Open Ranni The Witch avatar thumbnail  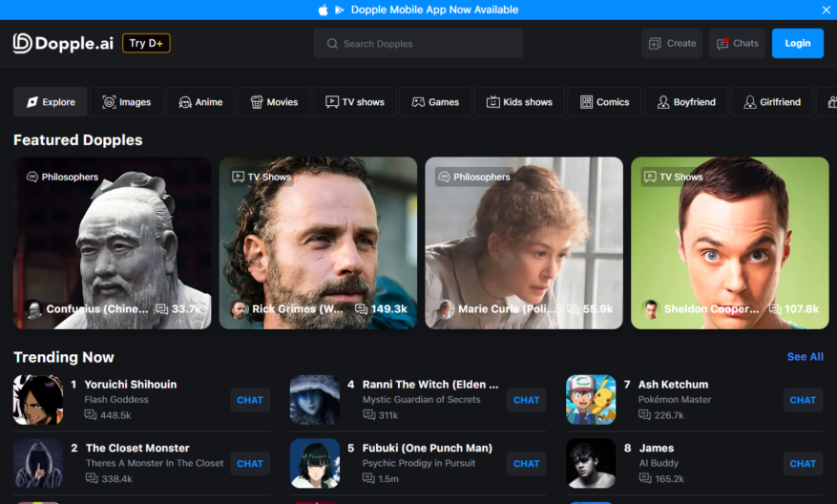tap(315, 399)
